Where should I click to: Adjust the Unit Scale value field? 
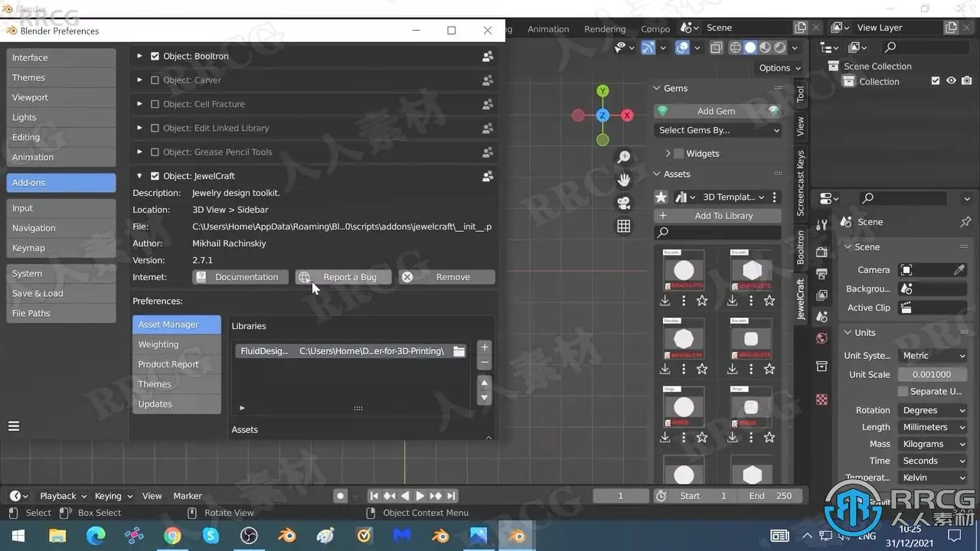click(931, 374)
